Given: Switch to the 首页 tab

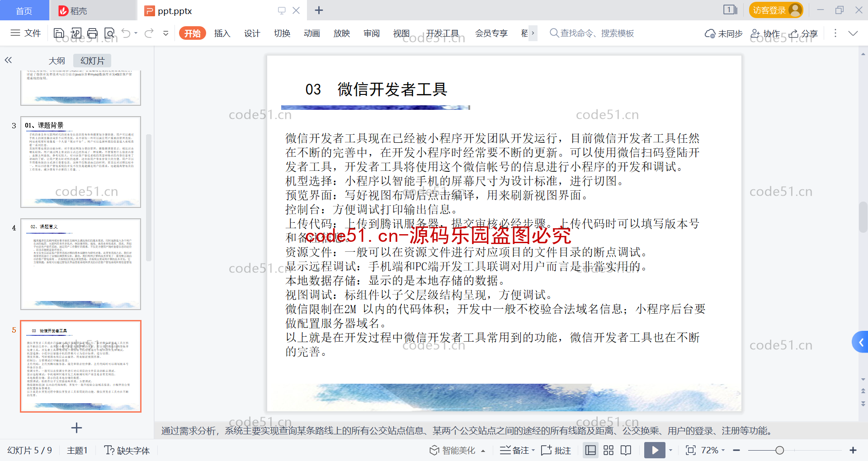Looking at the screenshot, I should pos(24,10).
